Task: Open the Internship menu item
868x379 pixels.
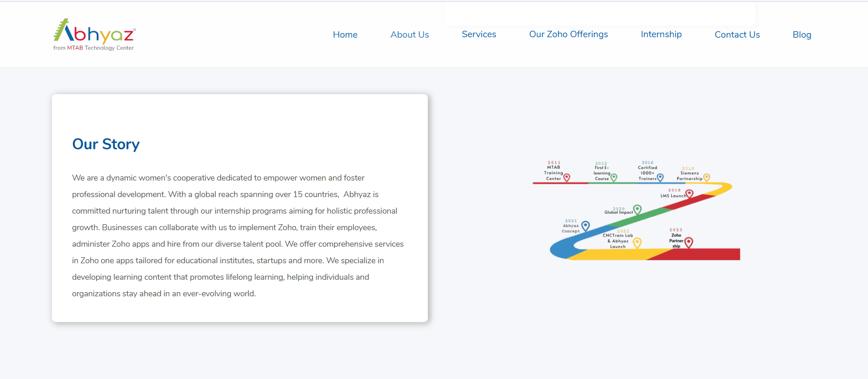Action: pyautogui.click(x=661, y=34)
